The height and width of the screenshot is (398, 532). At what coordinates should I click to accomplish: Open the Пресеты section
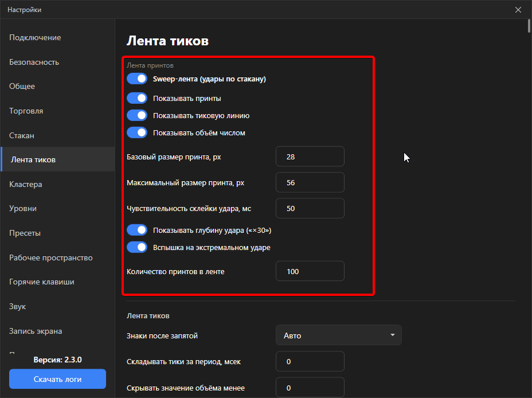(58, 233)
